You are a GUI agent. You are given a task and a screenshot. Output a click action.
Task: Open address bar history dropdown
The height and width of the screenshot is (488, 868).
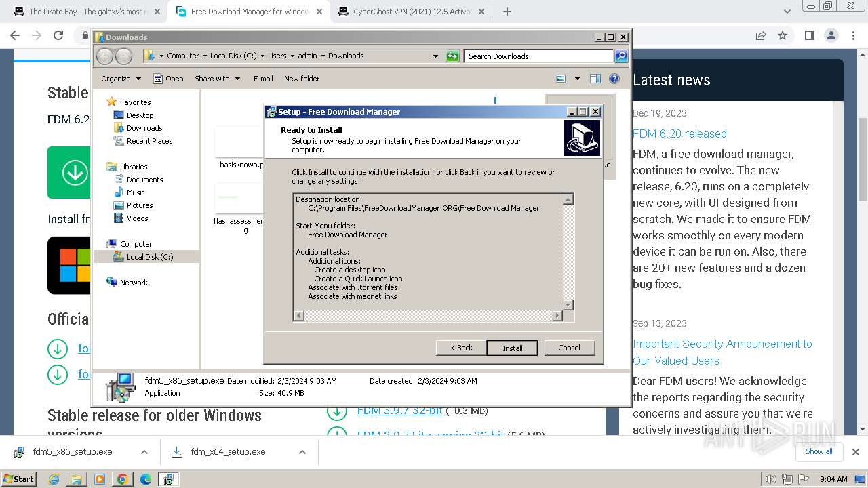435,56
